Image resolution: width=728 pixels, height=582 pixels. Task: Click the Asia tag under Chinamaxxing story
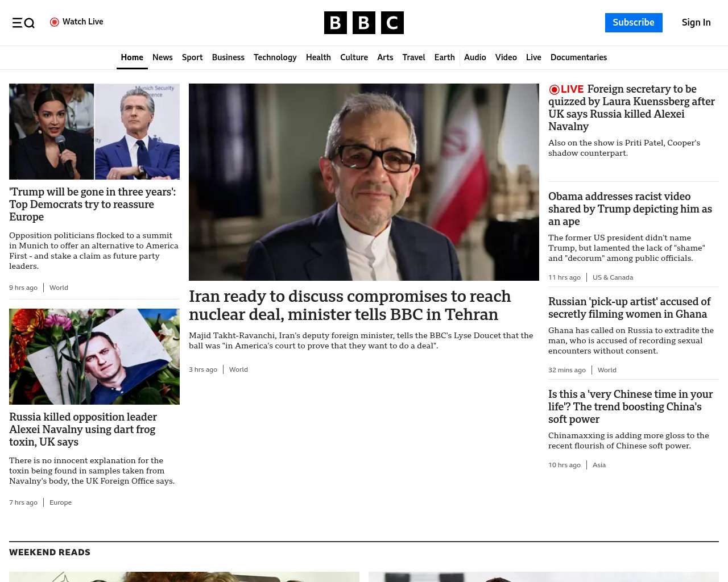(x=599, y=465)
